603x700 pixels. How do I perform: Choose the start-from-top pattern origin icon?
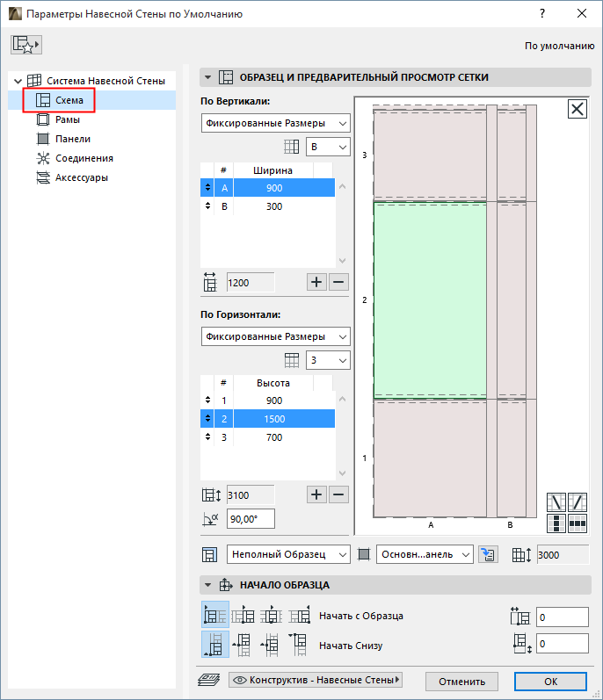(299, 645)
